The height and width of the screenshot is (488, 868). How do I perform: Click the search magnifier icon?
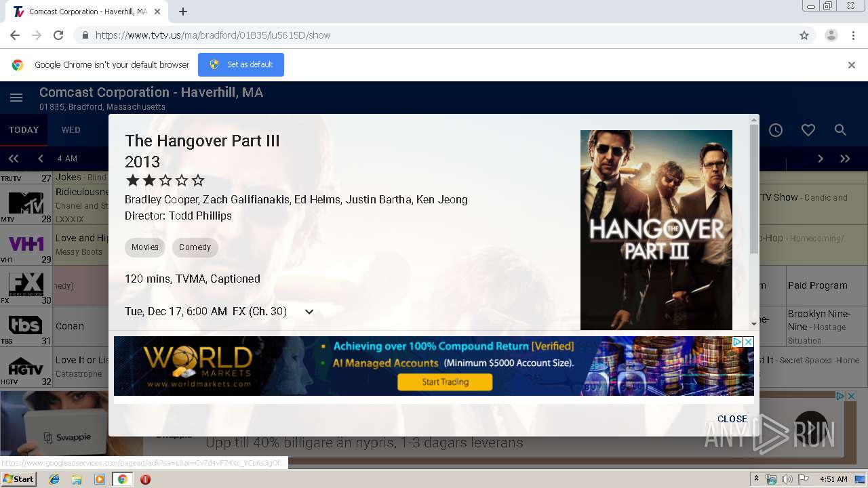point(840,130)
